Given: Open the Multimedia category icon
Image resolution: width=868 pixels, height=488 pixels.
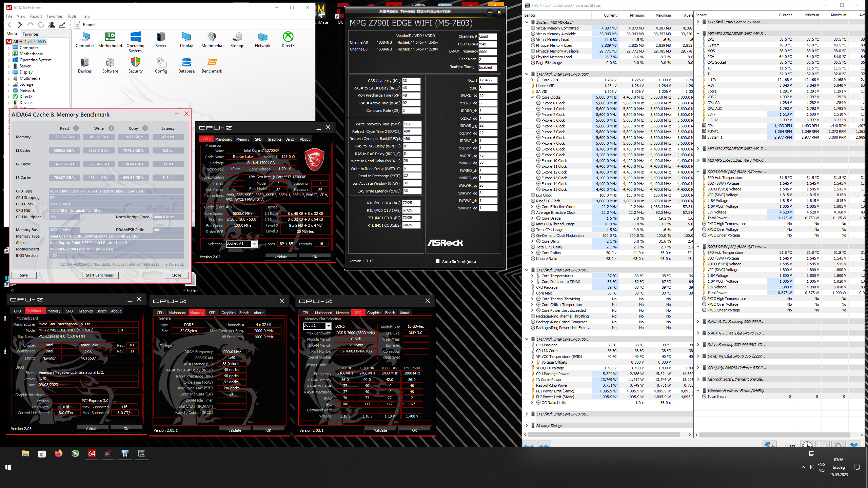Looking at the screenshot, I should click(212, 40).
